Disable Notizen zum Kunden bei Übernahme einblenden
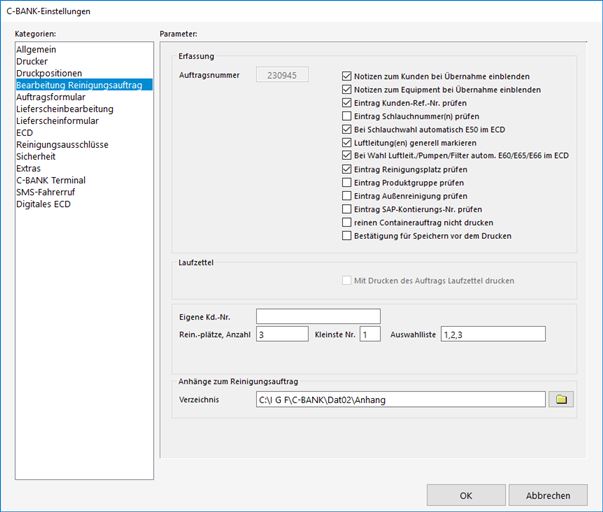603x512 pixels. (x=347, y=76)
